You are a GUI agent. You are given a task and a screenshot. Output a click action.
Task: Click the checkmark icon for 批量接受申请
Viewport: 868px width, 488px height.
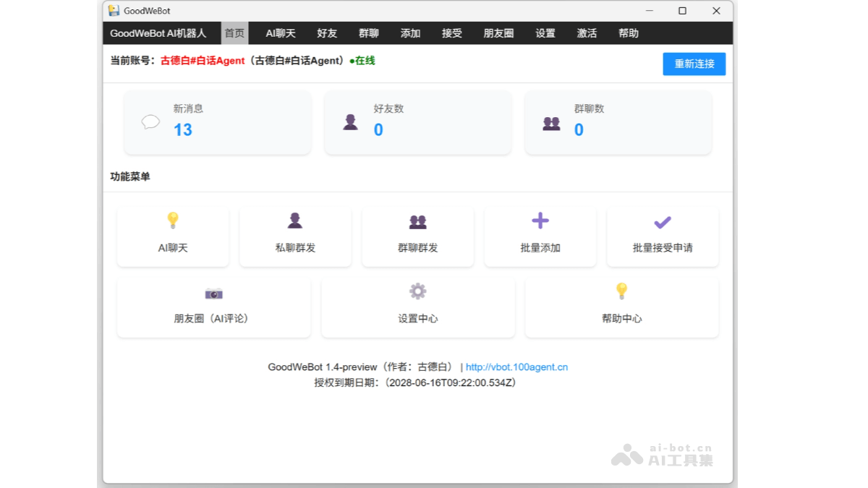tap(662, 221)
